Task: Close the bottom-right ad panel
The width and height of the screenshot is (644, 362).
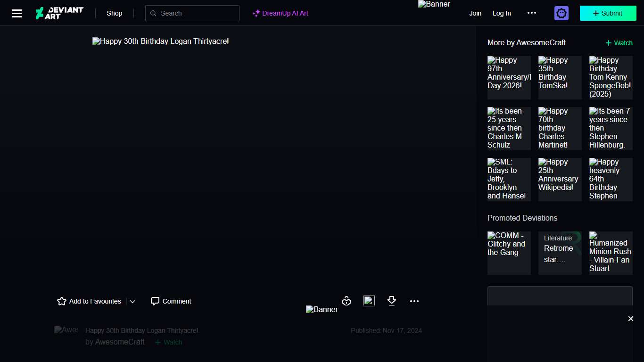Action: (x=630, y=319)
